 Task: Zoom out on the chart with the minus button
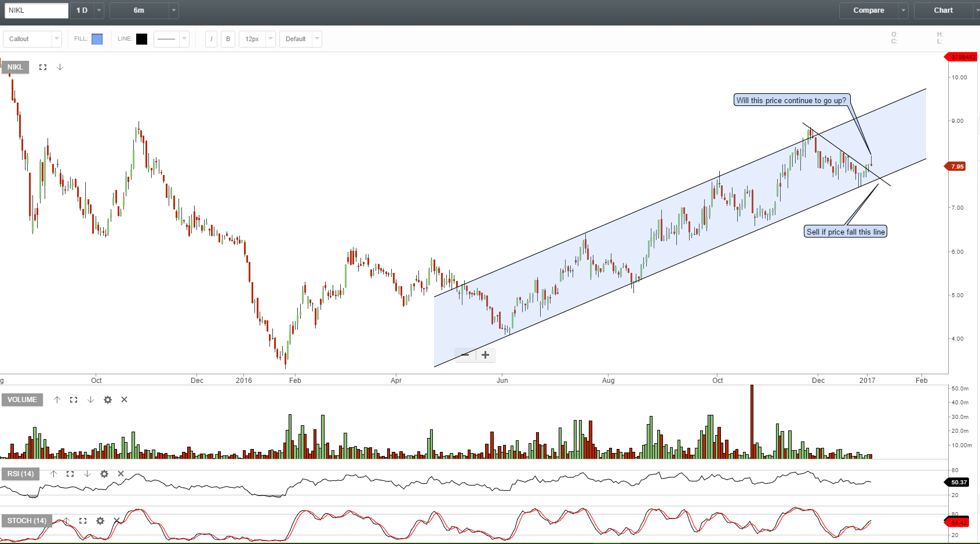[x=464, y=355]
